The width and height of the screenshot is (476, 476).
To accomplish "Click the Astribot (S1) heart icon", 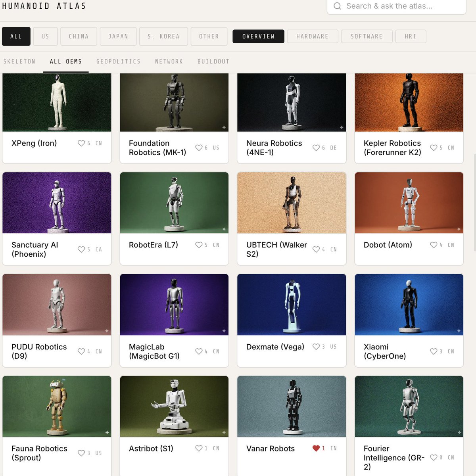I will click(199, 448).
